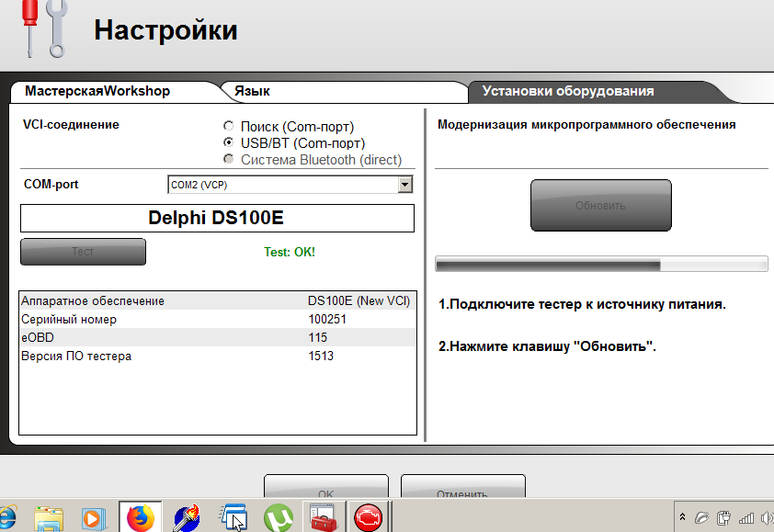Click instruction 2 Нажмите клавишу Обновить
The width and height of the screenshot is (774, 532).
click(x=547, y=346)
